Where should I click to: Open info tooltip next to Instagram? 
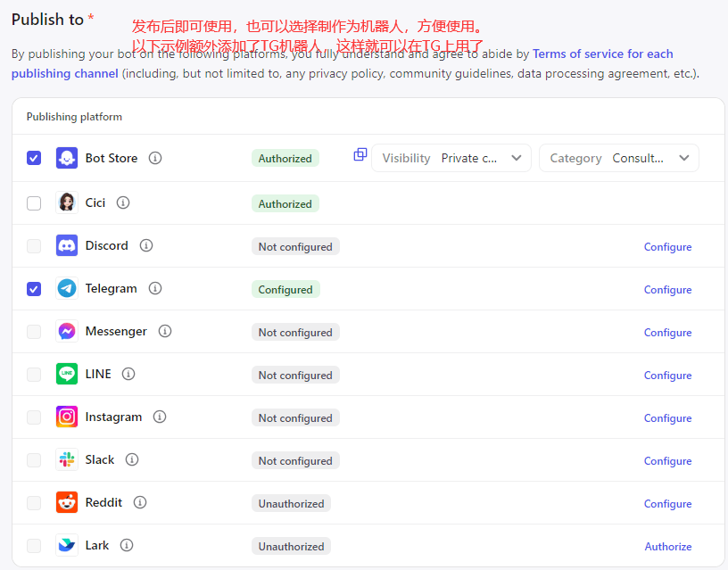tap(160, 417)
